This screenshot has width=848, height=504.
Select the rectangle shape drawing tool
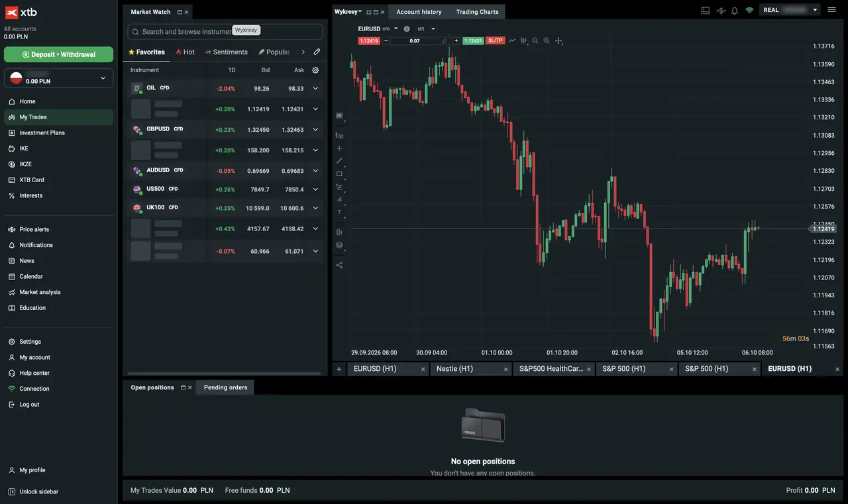(339, 174)
